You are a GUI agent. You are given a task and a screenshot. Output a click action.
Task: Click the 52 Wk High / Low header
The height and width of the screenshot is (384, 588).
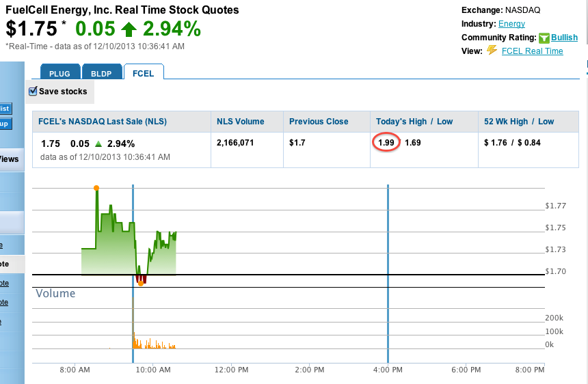click(519, 122)
